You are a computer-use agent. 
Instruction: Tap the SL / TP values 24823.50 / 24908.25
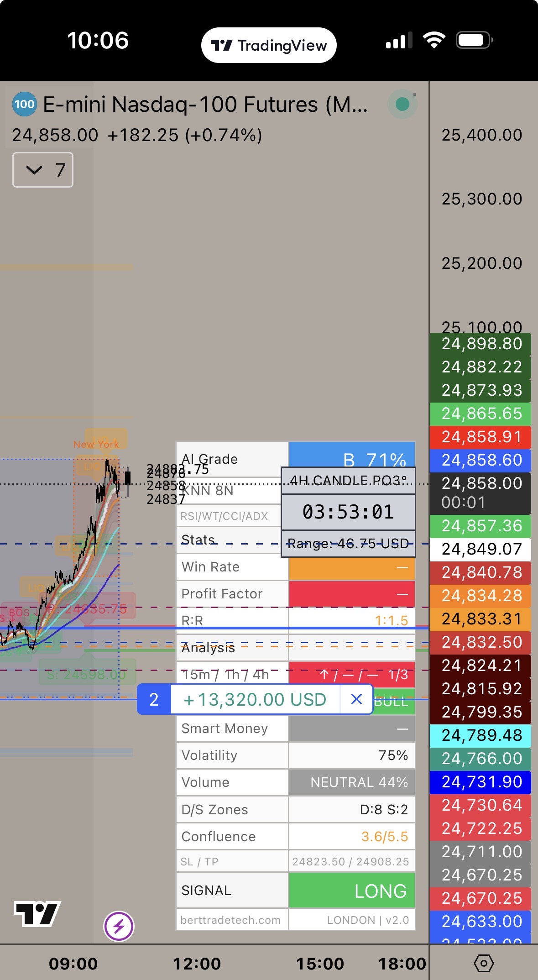[350, 861]
